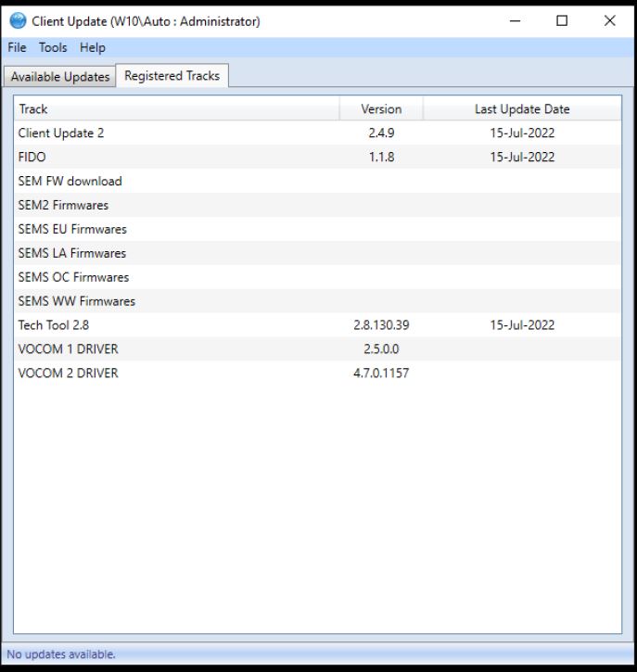Select the SEM2 Firmwares row
The height and width of the screenshot is (672, 637).
tap(317, 205)
